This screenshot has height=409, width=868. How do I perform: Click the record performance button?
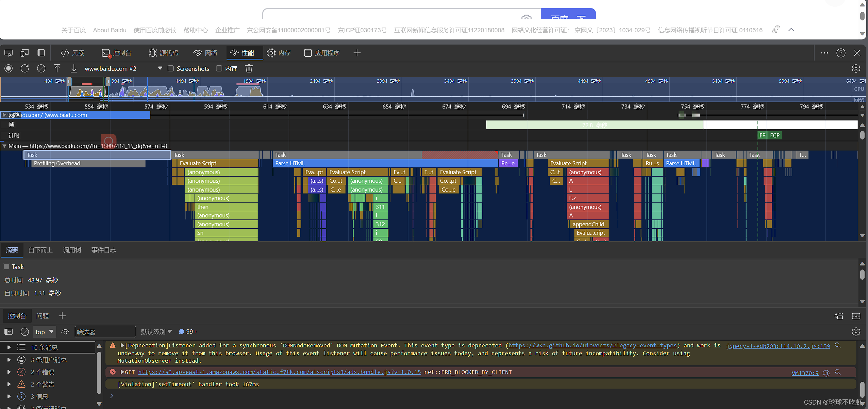8,68
